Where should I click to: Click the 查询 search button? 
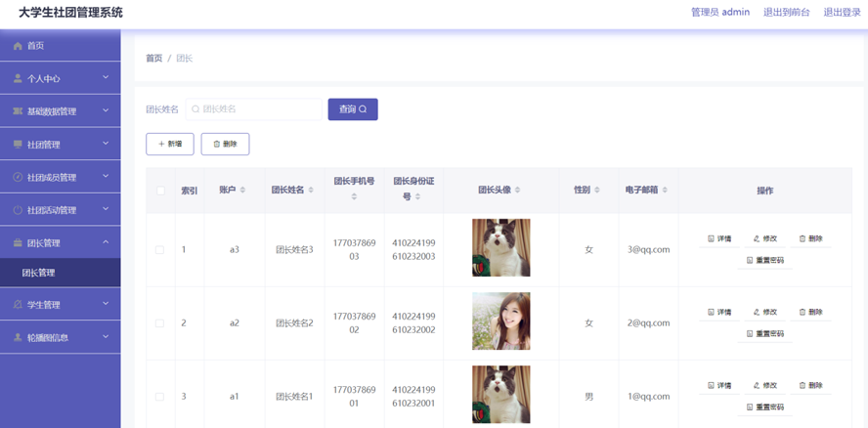pyautogui.click(x=353, y=109)
